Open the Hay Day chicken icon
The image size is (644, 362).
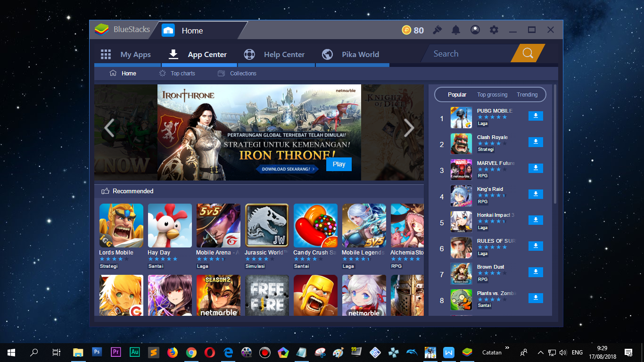(170, 225)
